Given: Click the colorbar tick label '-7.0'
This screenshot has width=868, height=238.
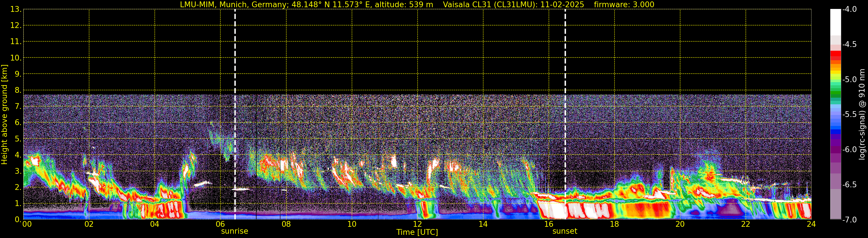Looking at the screenshot, I should click(x=850, y=220).
